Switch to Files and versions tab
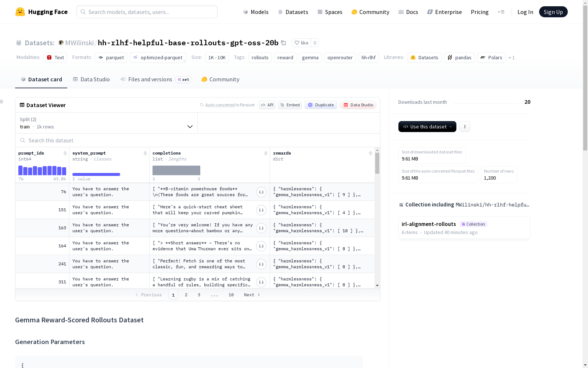This screenshot has width=588, height=368. [155, 79]
